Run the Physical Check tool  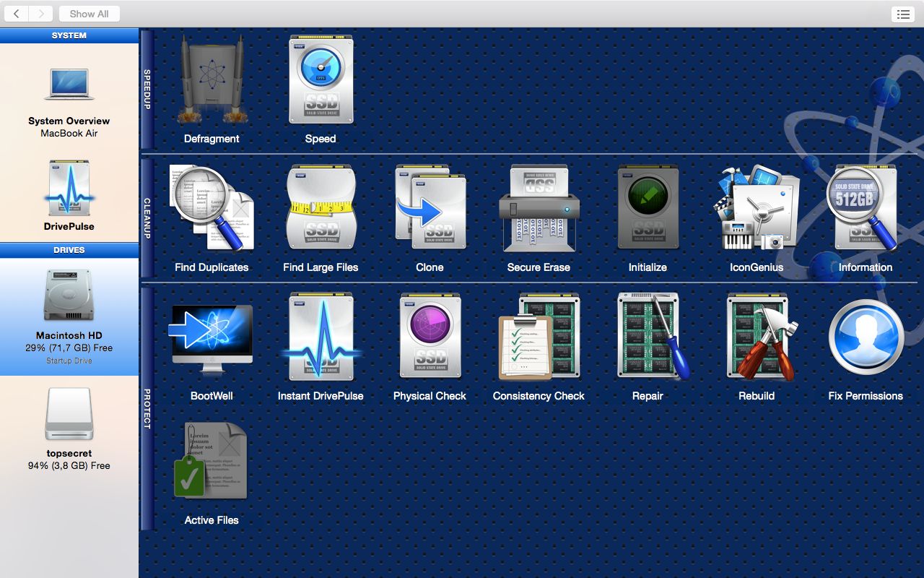(x=430, y=347)
